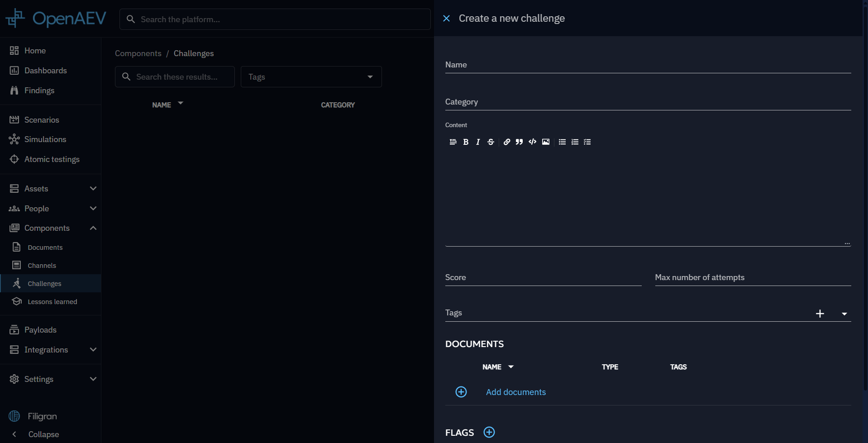
Task: Toggle bold formatting in Content editor
Action: 466,142
